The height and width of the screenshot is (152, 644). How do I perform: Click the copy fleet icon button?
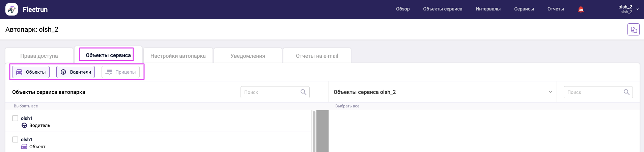[633, 30]
